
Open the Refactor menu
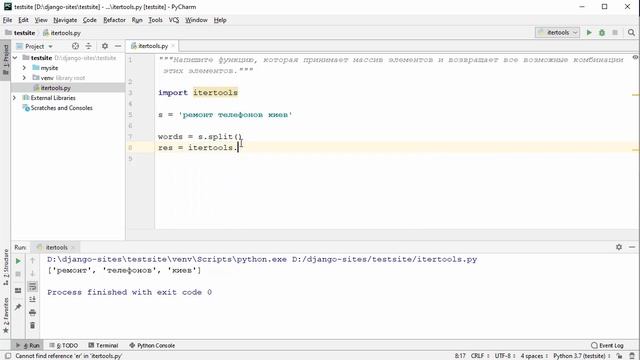[x=114, y=20]
